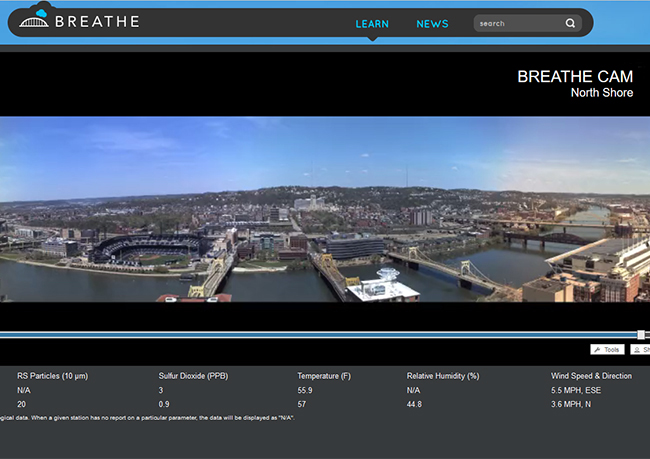
Task: Click the temperature value 55.9
Action: pyautogui.click(x=305, y=390)
